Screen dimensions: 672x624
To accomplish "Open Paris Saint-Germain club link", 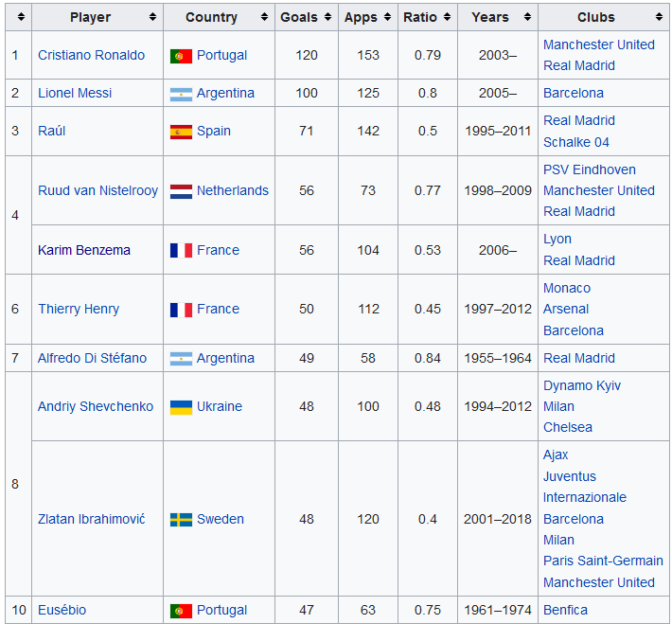I will 603,561.
